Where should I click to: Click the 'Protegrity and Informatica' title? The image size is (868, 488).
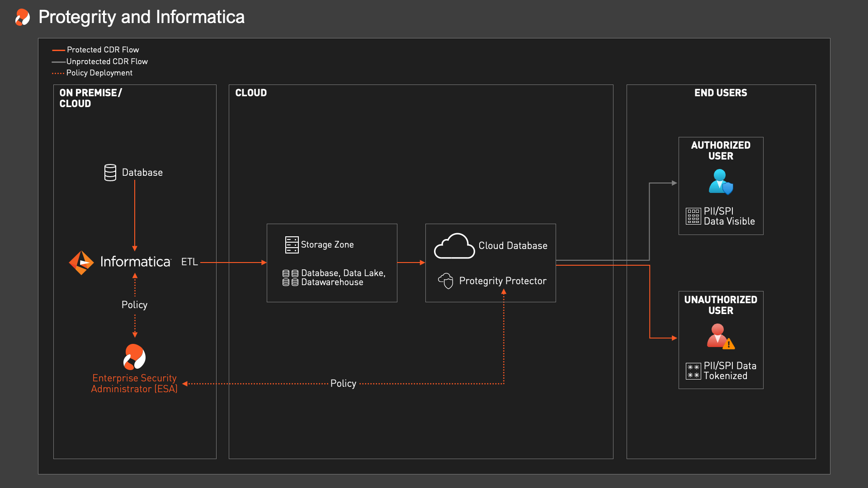coord(142,17)
